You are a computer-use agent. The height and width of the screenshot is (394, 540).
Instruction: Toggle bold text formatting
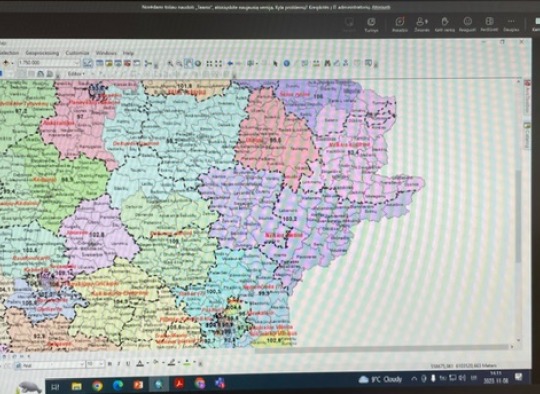[x=110, y=364]
